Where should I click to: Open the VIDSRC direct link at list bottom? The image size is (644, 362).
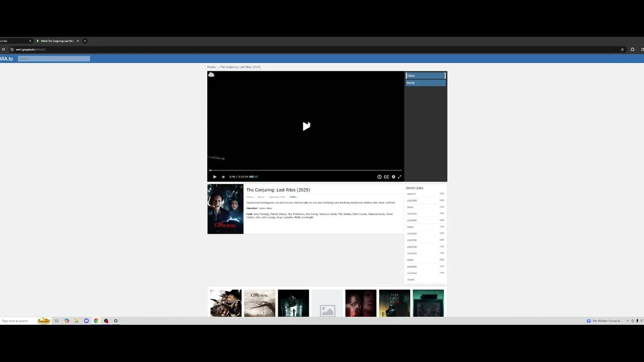[x=411, y=280]
